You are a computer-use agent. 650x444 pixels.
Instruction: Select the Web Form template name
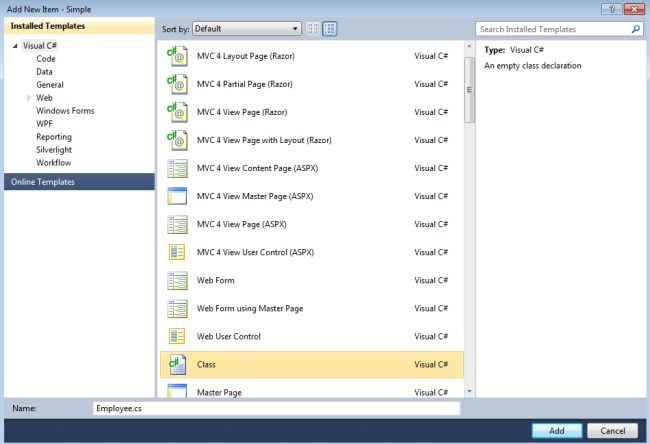click(216, 281)
